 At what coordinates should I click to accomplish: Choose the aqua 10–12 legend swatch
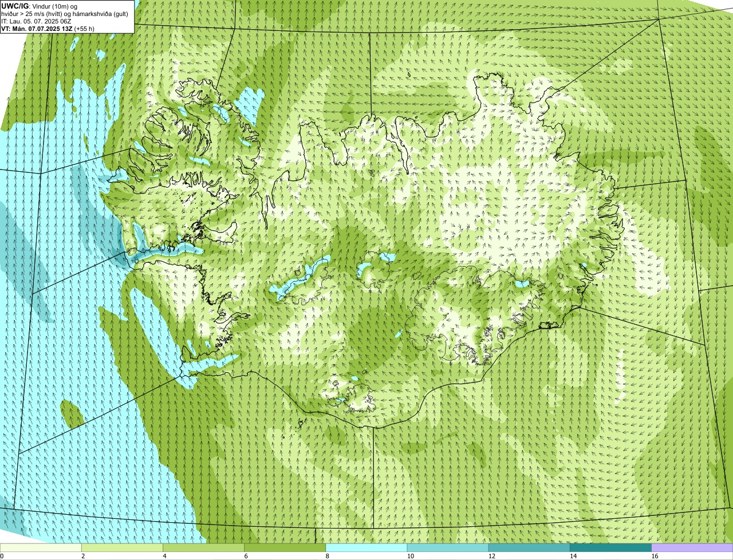click(448, 547)
